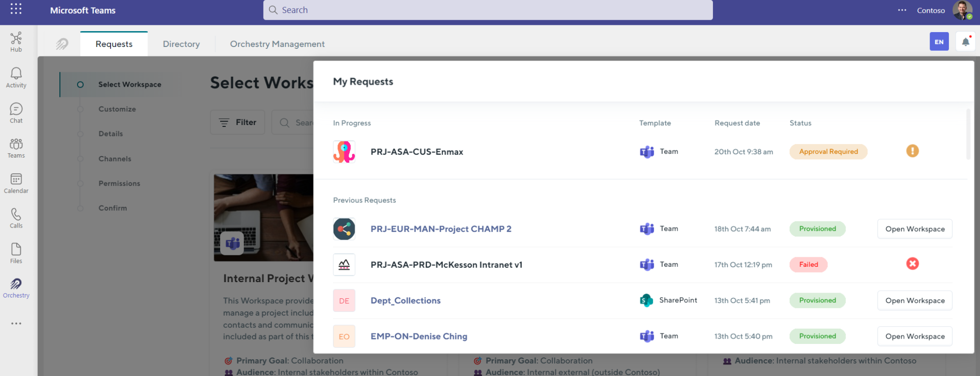This screenshot has width=980, height=376.
Task: Click Provisioned badge for Dept_Collections
Action: [817, 300]
